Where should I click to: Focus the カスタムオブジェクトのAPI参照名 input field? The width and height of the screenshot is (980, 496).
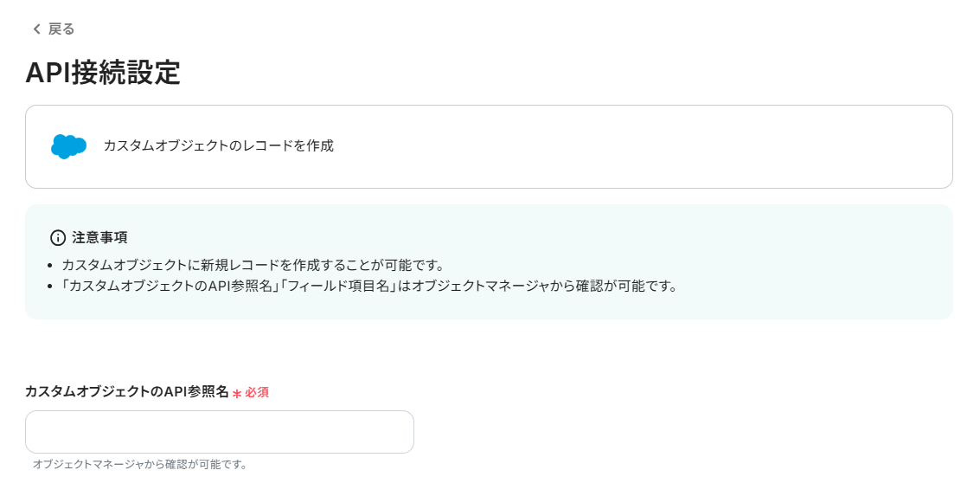click(220, 432)
